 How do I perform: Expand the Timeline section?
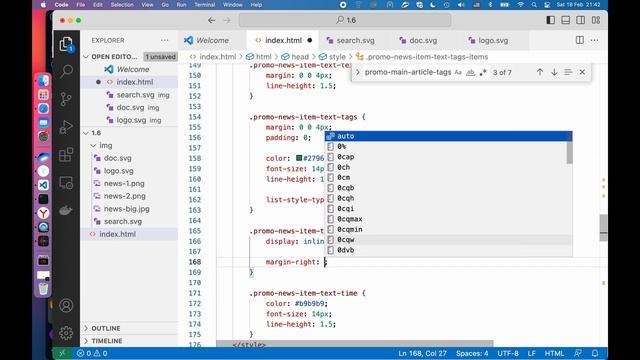tap(107, 341)
